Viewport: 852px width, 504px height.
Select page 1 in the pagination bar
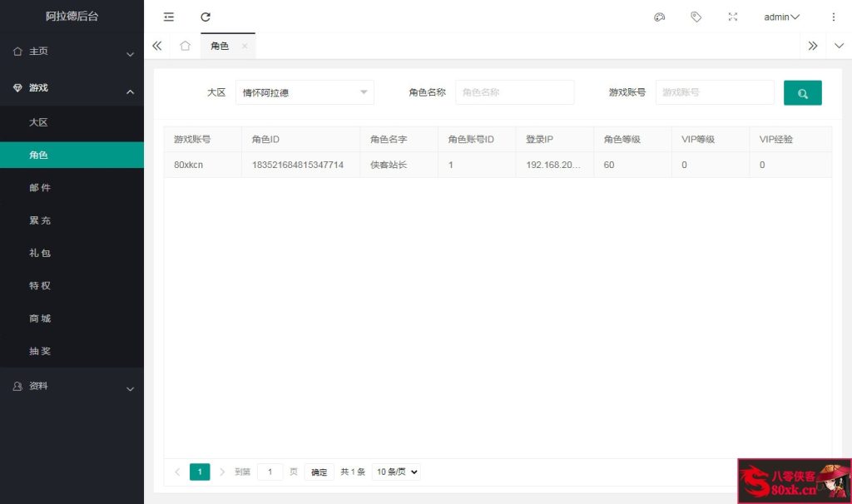pyautogui.click(x=200, y=472)
